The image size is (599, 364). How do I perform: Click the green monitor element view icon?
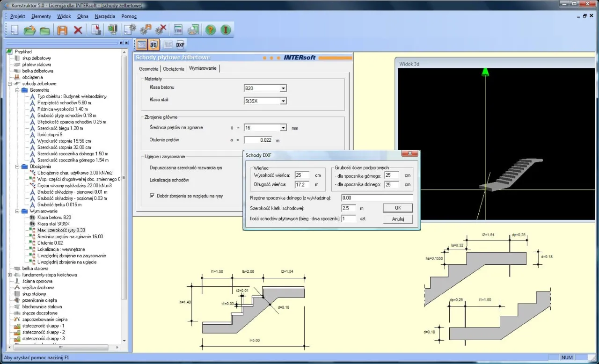tap(112, 29)
